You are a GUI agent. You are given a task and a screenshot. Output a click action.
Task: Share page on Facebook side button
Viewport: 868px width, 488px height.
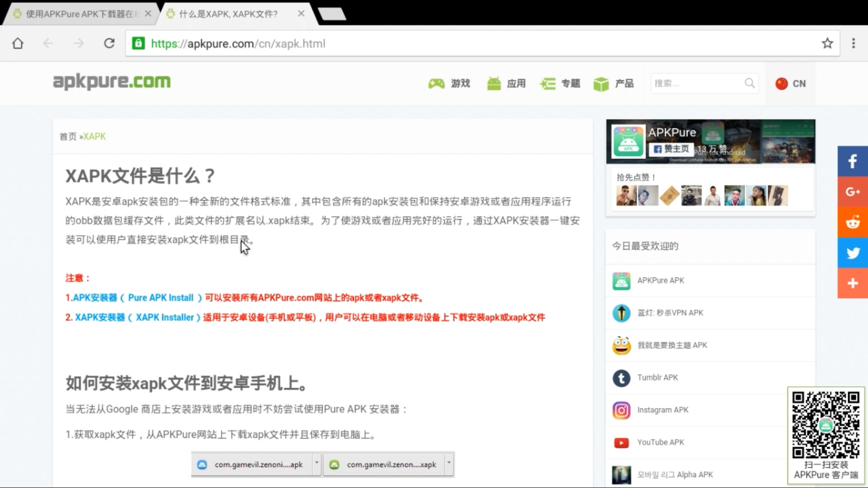[x=853, y=161]
